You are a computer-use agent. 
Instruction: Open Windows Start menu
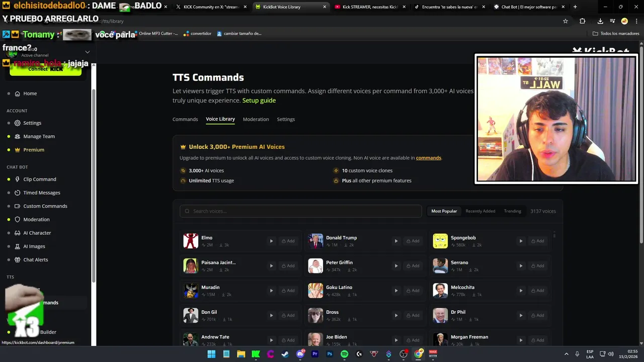click(211, 354)
